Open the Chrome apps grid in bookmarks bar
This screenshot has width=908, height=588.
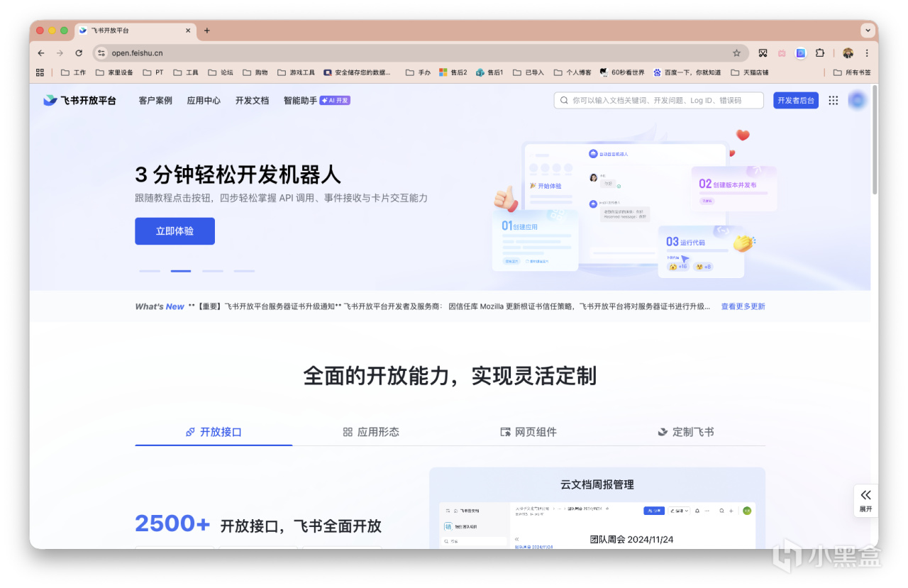click(40, 72)
